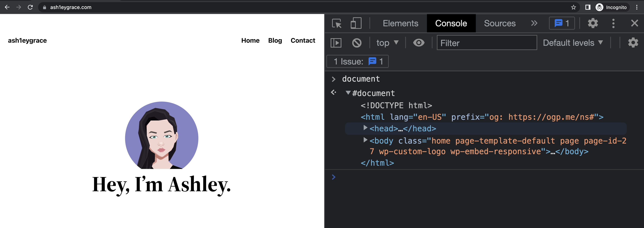Activate the inspect element picker icon
644x228 pixels.
(x=337, y=23)
